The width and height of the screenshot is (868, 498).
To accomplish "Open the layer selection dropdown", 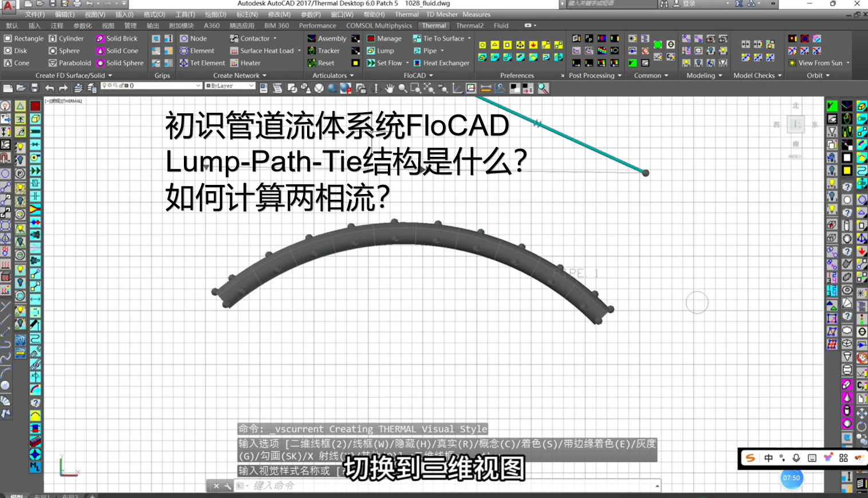I will pos(152,86).
